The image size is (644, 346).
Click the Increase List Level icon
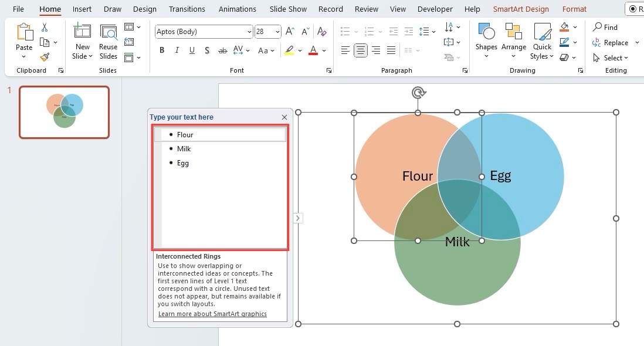[409, 31]
